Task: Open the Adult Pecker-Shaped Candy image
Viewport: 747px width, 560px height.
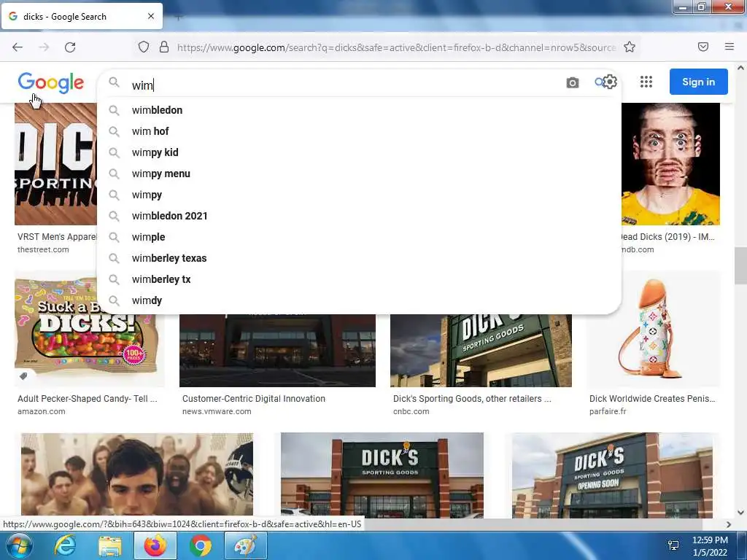Action: click(x=89, y=329)
